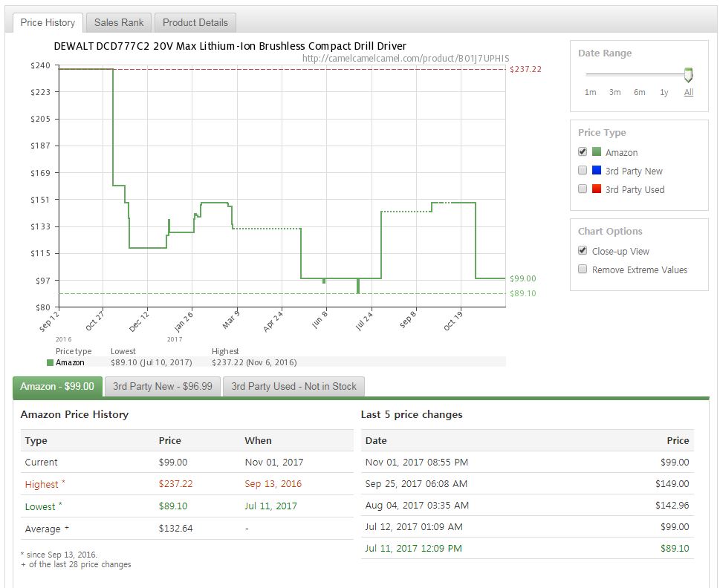The height and width of the screenshot is (588, 720).
Task: Choose the All date range link
Action: coord(688,92)
